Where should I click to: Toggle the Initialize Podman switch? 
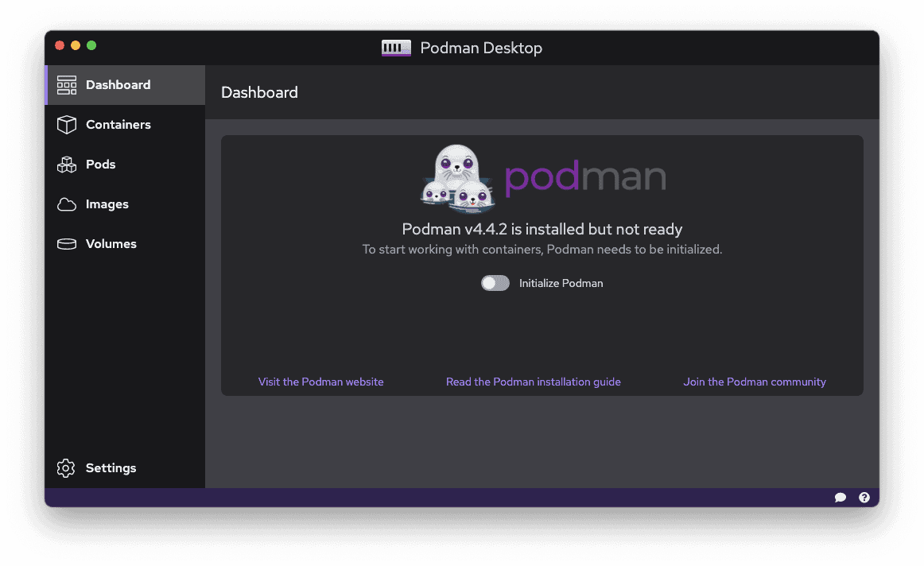click(495, 283)
